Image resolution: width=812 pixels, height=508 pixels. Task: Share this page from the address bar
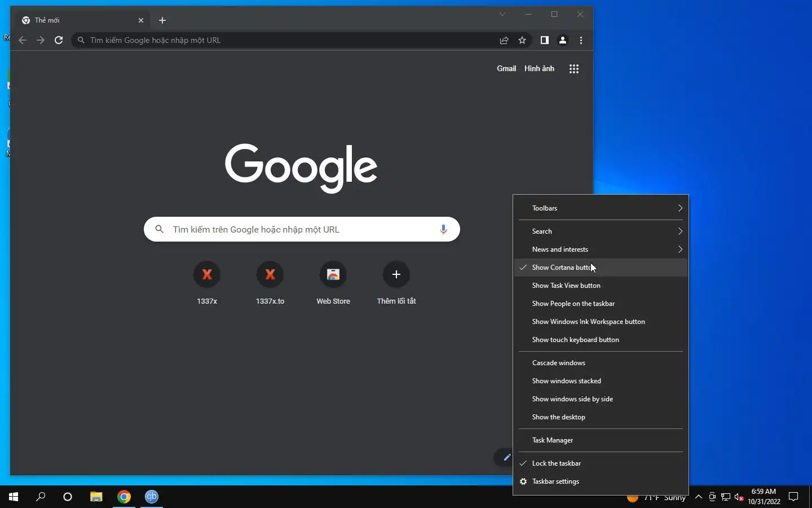click(x=504, y=40)
